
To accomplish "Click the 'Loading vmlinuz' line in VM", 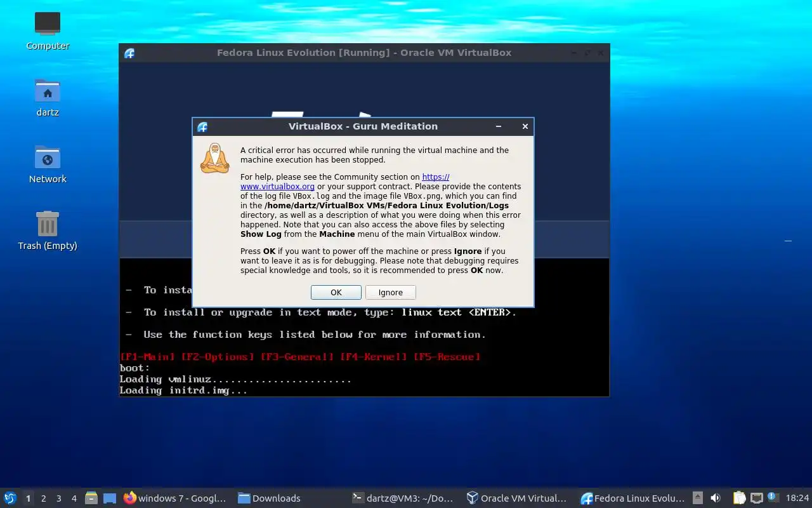I will 235,380.
